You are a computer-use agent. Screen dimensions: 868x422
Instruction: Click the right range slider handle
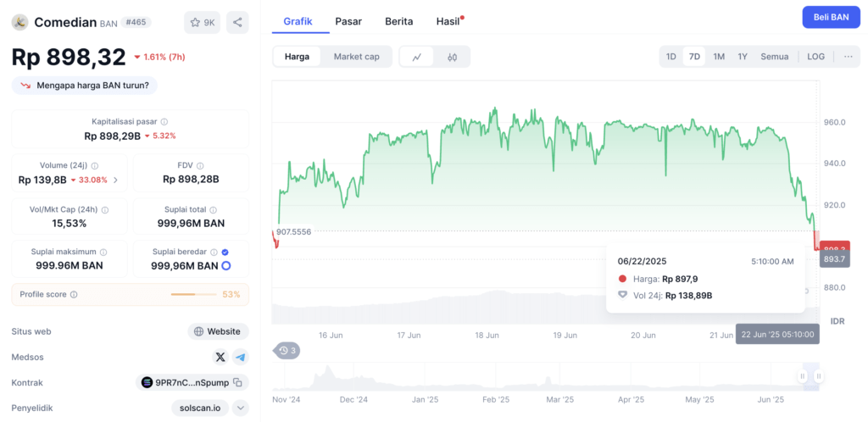pyautogui.click(x=818, y=376)
